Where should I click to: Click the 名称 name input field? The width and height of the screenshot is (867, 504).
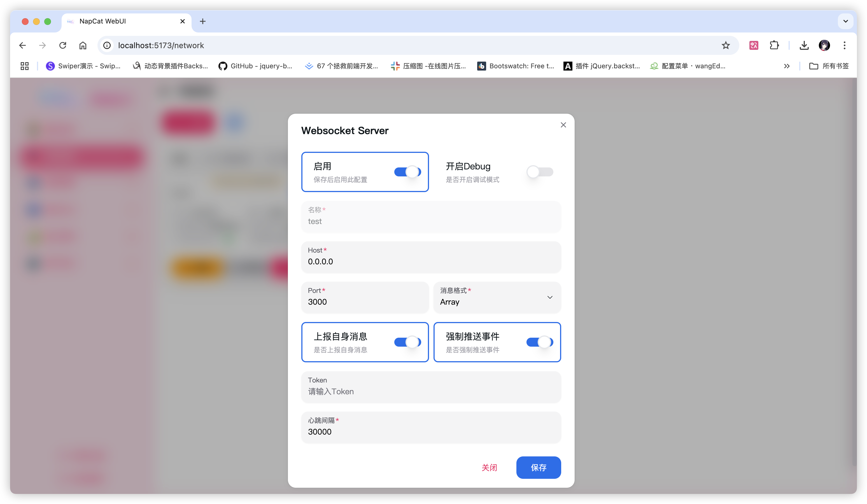(x=431, y=216)
